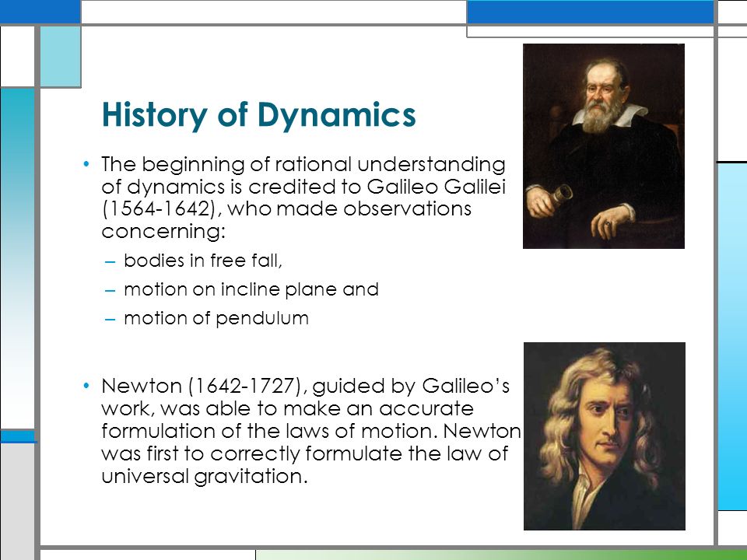Click the 'motion on incline plane and' sub-bullet
Screen dimensions: 747x560
click(251, 289)
